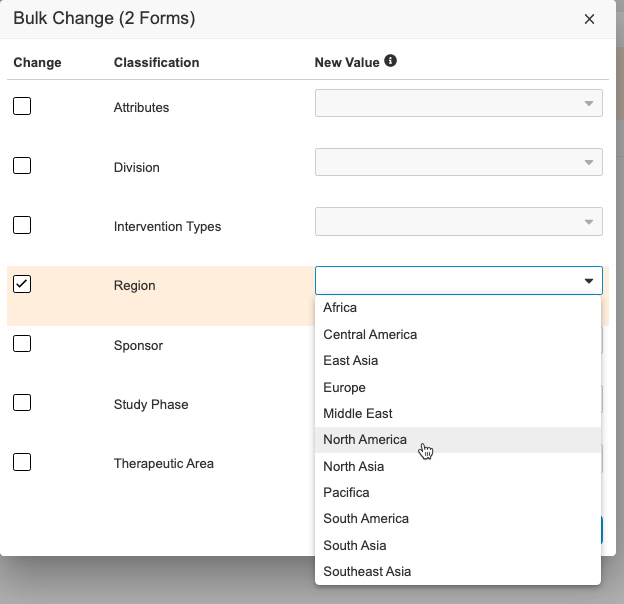Enable the Sponsor change checkbox
This screenshot has height=604, width=624.
point(22,344)
